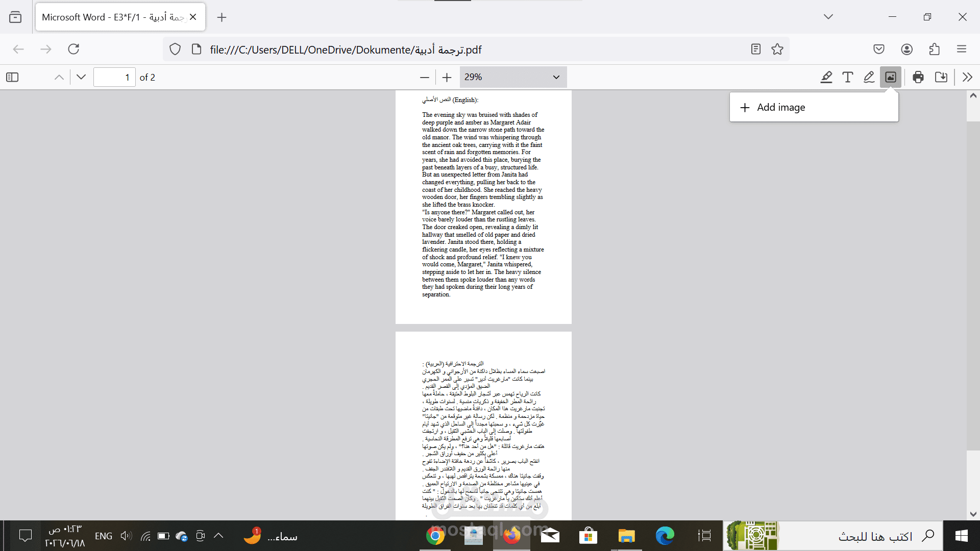
Task: Open a new browser tab
Action: click(x=222, y=17)
